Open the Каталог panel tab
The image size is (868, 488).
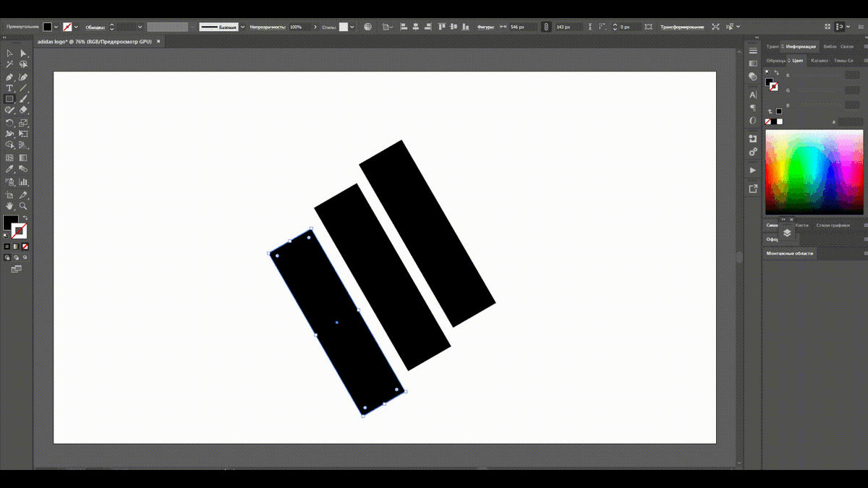tap(820, 61)
